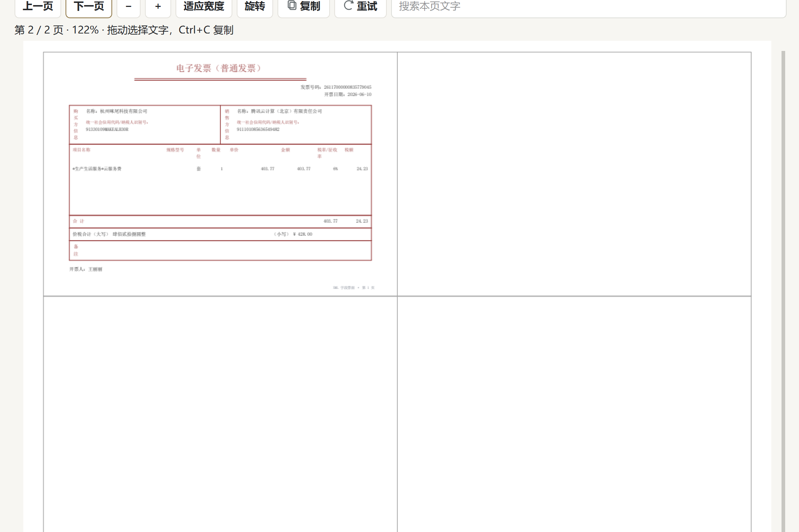This screenshot has height=532, width=799.
Task: Click the vertical scrollbar at right edge
Action: coord(783,291)
